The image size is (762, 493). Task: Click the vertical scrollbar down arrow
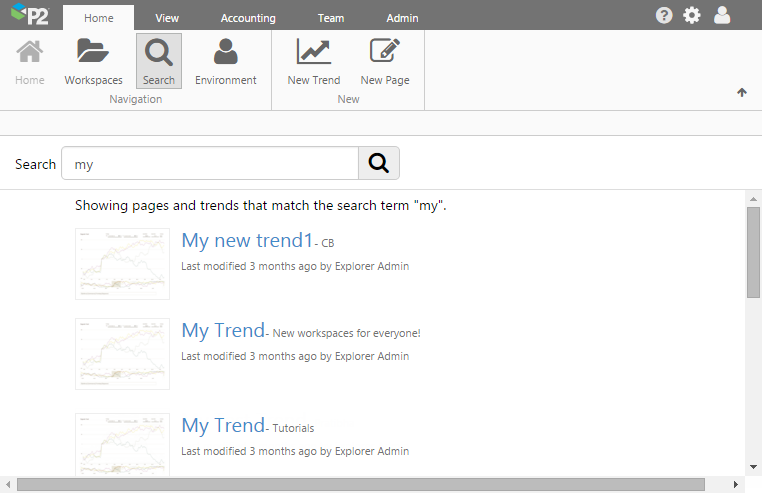(x=753, y=466)
